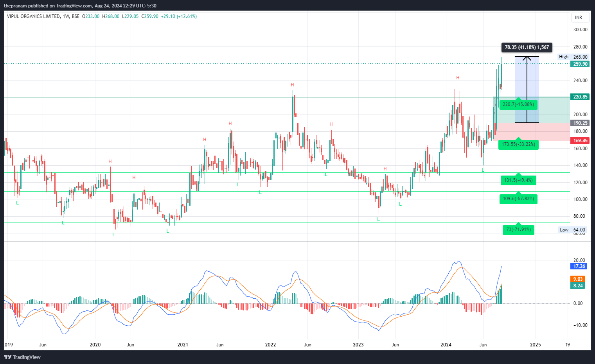The height and width of the screenshot is (364, 595).
Task: Click the red 169.45 stop price tag
Action: (580, 141)
